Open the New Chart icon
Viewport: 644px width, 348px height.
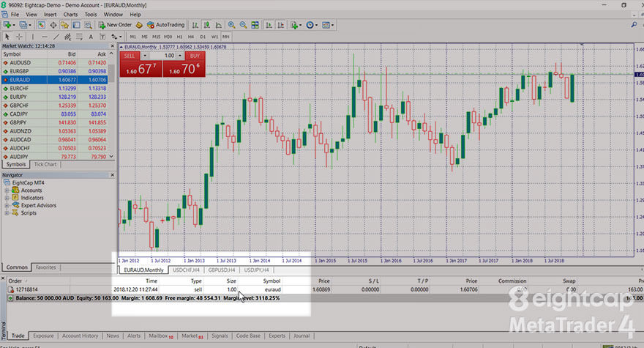coord(7,25)
